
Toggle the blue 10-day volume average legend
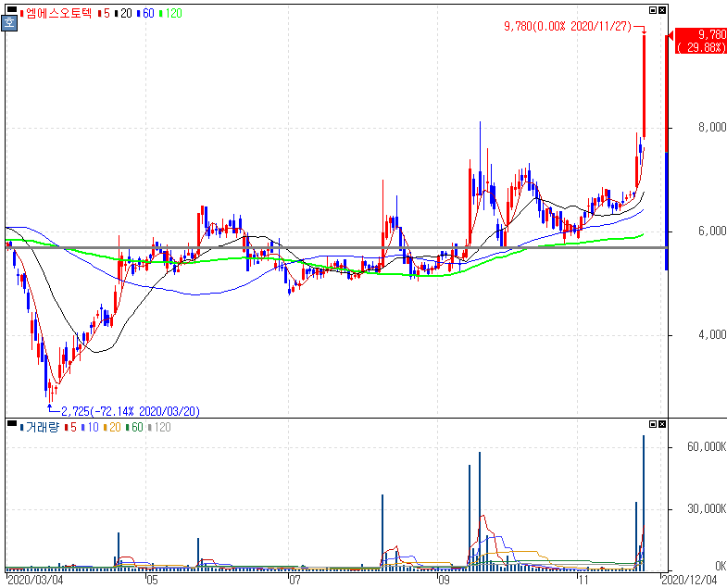[90, 427]
